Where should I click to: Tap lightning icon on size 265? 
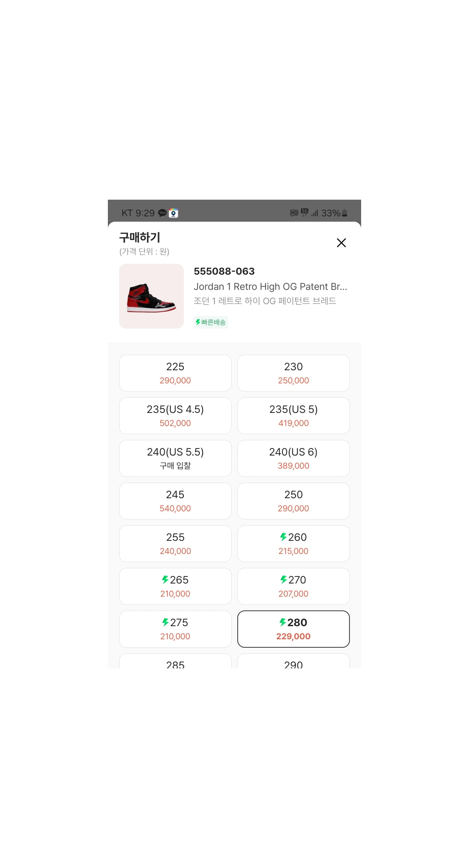(x=165, y=580)
